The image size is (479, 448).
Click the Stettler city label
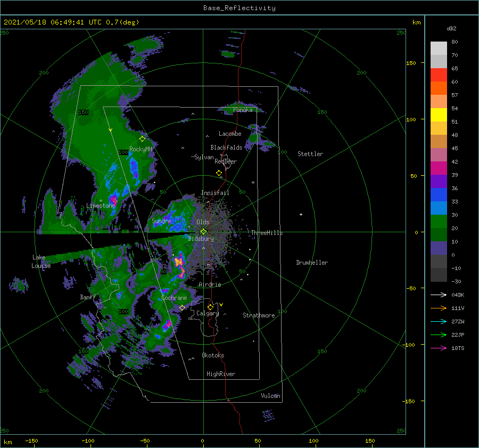(310, 154)
